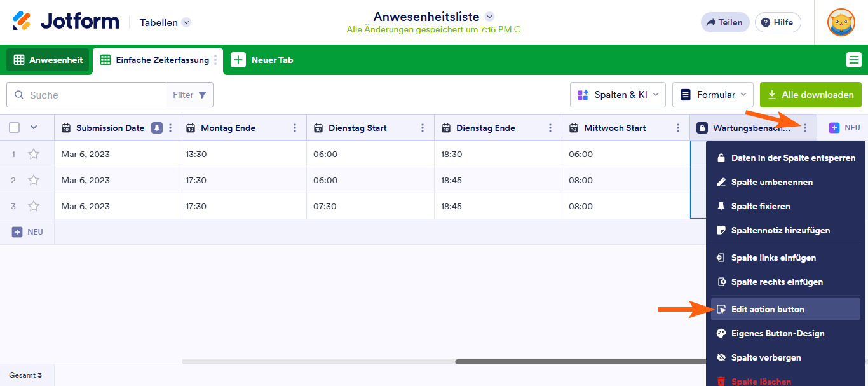Add a Neuer Tab
Viewport: 868px width, 386px height.
(x=262, y=60)
